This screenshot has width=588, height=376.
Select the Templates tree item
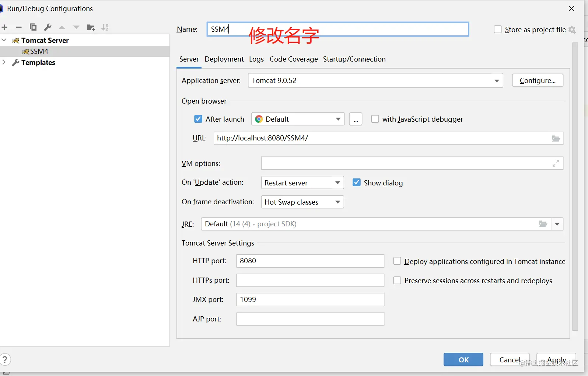click(85, 63)
